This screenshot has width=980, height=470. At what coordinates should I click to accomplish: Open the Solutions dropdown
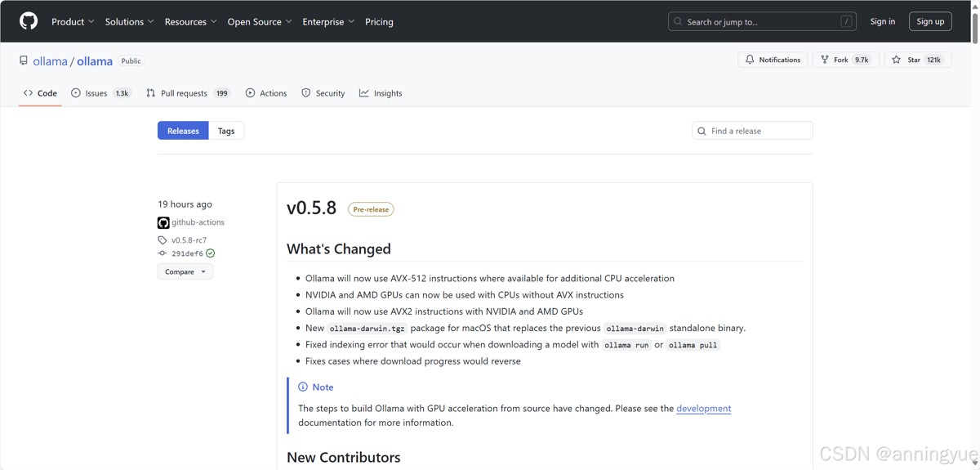pos(129,22)
